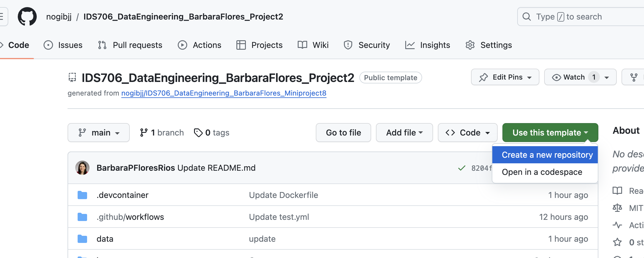644x258 pixels.
Task: Click the GitHub Octocat logo
Action: [27, 17]
